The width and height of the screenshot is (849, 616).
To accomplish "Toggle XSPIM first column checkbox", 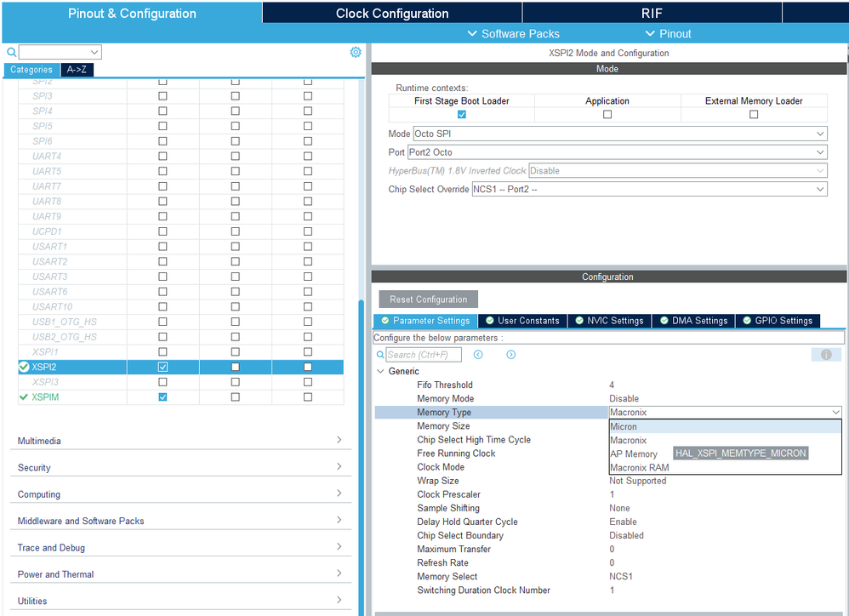I will (162, 396).
